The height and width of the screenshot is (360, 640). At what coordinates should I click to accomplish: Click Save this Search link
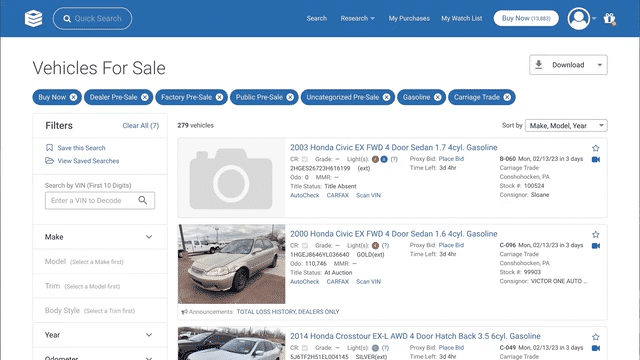(x=81, y=148)
